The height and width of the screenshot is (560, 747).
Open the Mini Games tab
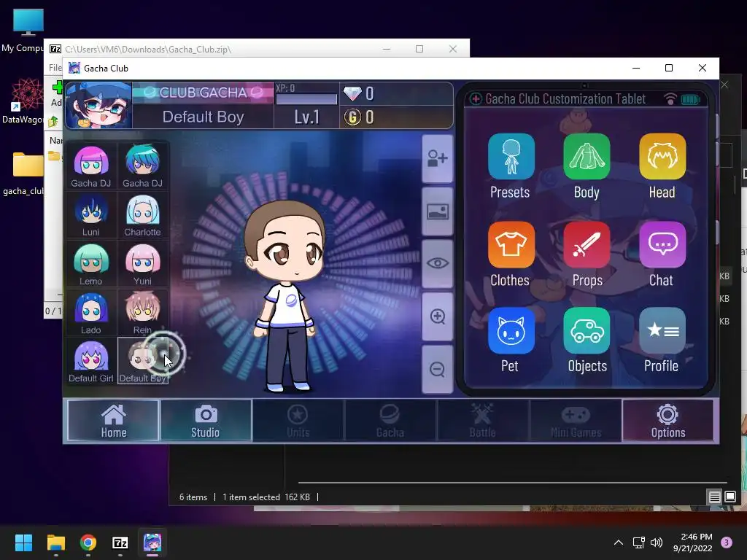(x=576, y=421)
